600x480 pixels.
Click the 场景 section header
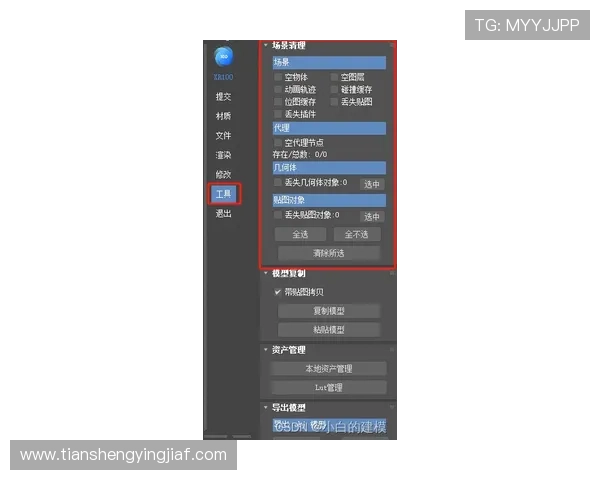click(x=329, y=62)
